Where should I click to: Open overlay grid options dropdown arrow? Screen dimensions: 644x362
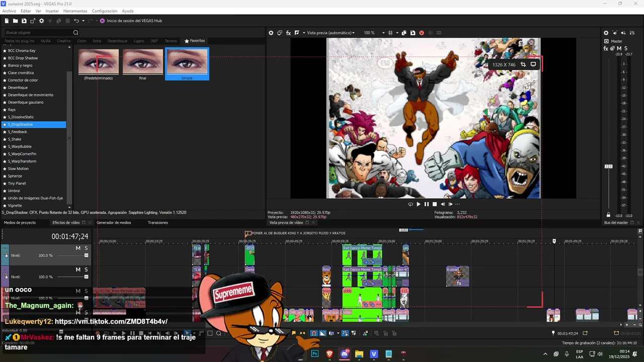pyautogui.click(x=396, y=33)
